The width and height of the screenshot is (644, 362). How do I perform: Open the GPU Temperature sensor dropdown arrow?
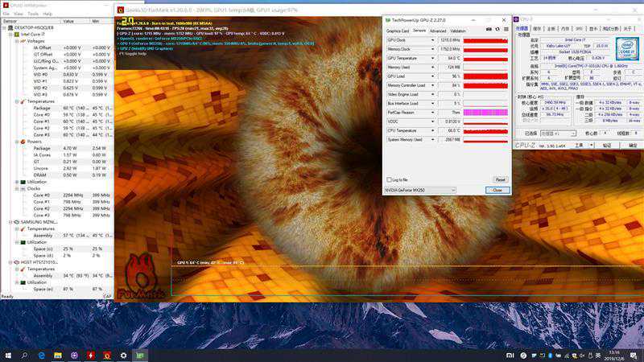click(x=432, y=59)
